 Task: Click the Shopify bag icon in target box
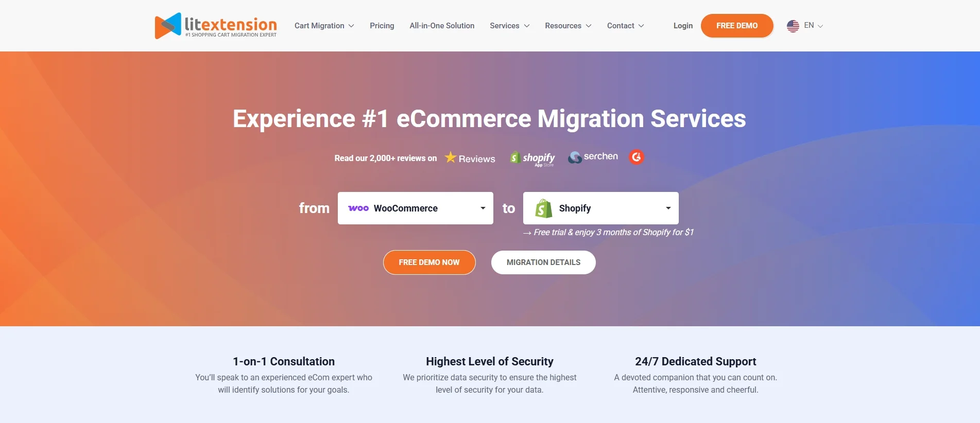pyautogui.click(x=543, y=208)
